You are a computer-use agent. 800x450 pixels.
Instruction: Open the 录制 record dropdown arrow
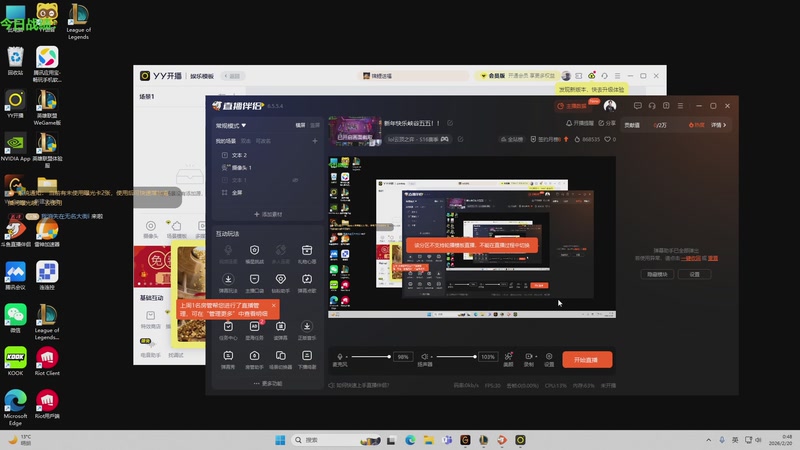(536, 357)
